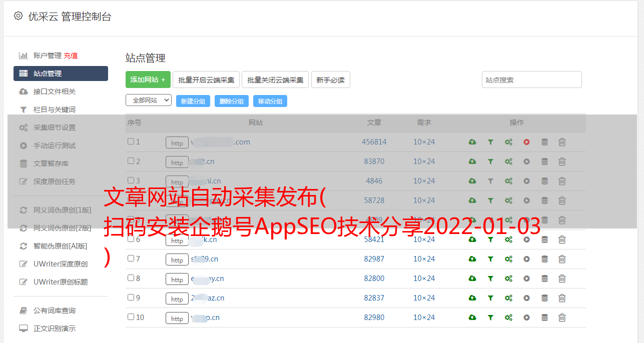This screenshot has height=343, width=644.
Task: Tick the checkbox for site 2
Action: pyautogui.click(x=131, y=161)
